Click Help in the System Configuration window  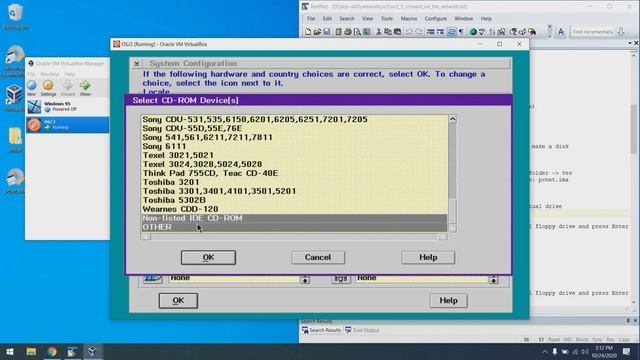[x=448, y=301]
